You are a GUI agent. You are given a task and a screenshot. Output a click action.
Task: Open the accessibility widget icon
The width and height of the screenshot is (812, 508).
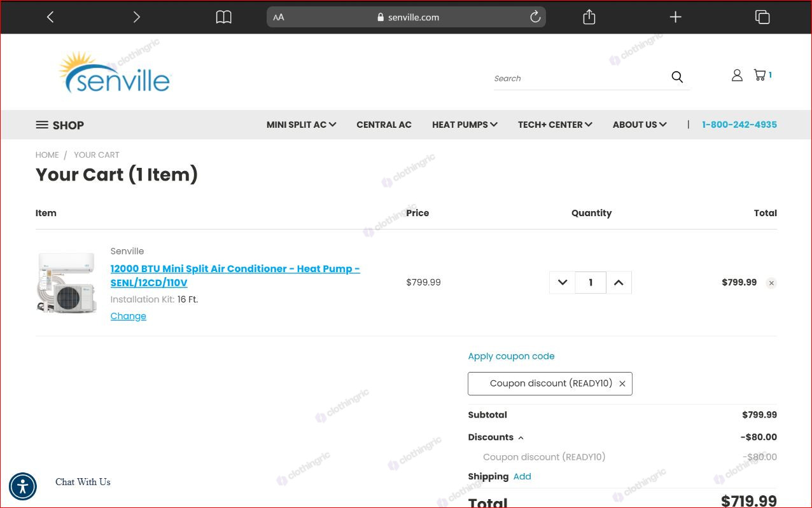pos(23,486)
